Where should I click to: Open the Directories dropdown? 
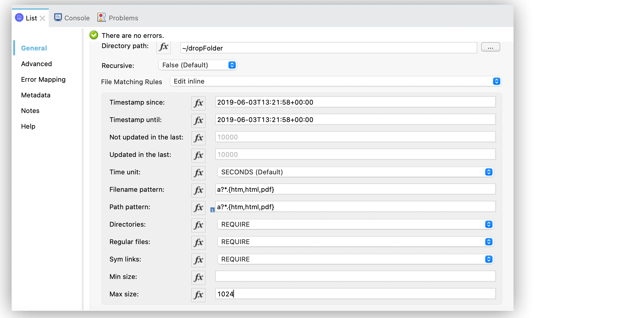pyautogui.click(x=355, y=224)
